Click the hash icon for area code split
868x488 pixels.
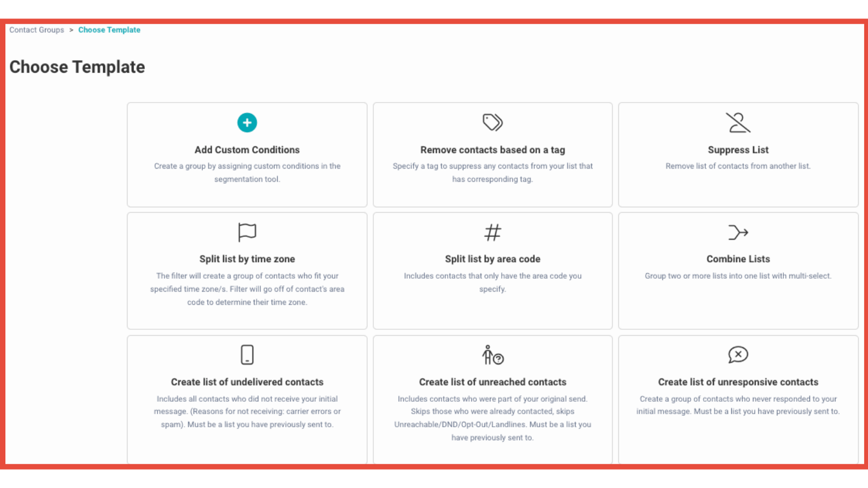(493, 233)
